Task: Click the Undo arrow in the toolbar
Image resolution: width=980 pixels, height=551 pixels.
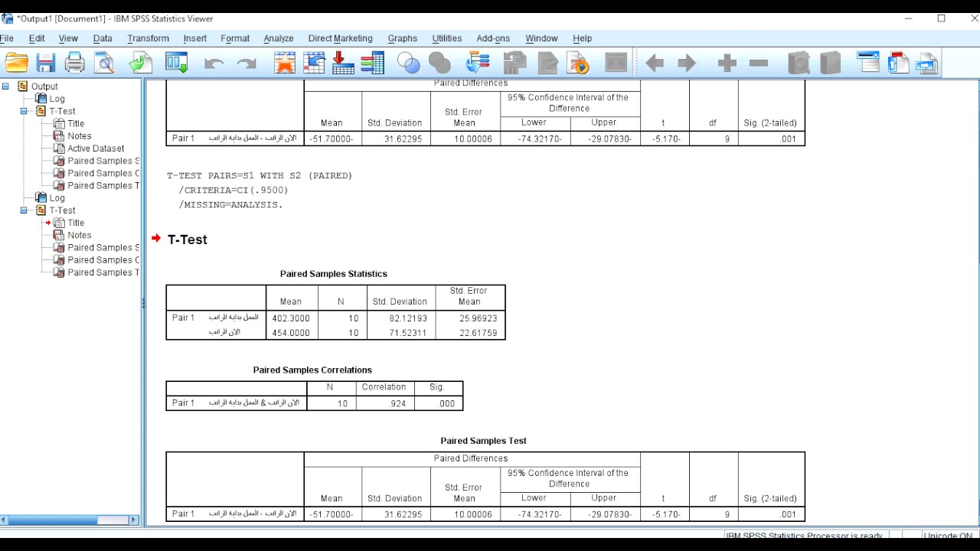Action: [214, 64]
